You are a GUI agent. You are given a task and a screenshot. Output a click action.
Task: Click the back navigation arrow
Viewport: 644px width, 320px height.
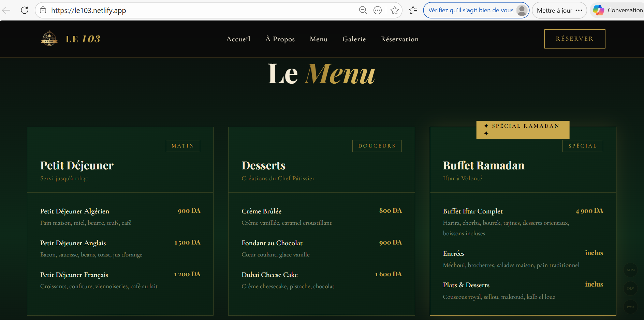pyautogui.click(x=6, y=10)
